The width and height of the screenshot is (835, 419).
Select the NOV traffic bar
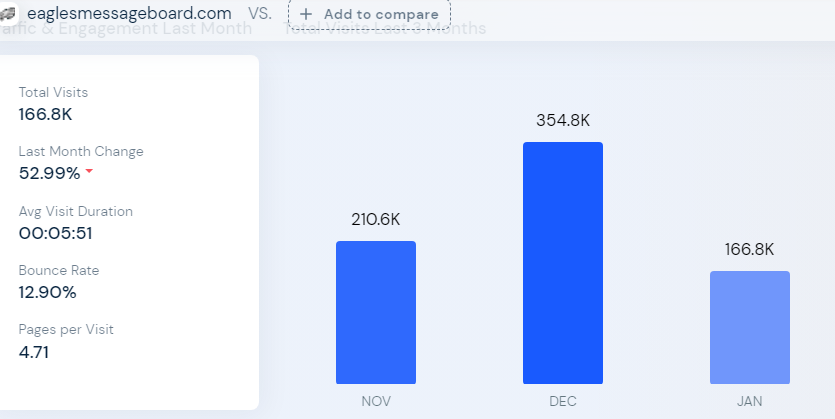(x=376, y=312)
